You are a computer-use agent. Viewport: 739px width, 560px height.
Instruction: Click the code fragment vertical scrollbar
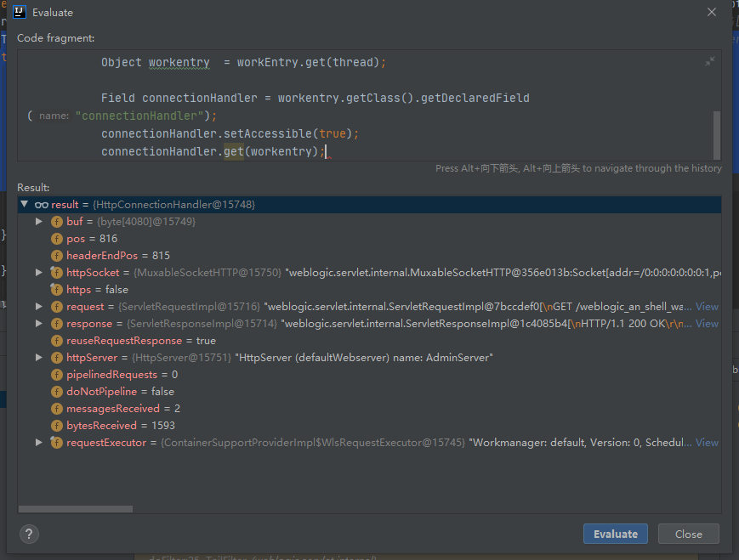coord(717,135)
